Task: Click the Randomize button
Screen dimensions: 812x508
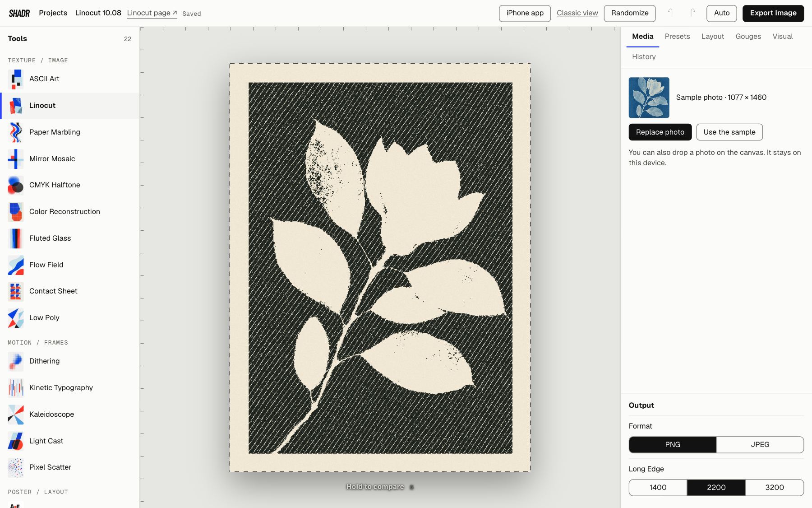Action: tap(630, 13)
